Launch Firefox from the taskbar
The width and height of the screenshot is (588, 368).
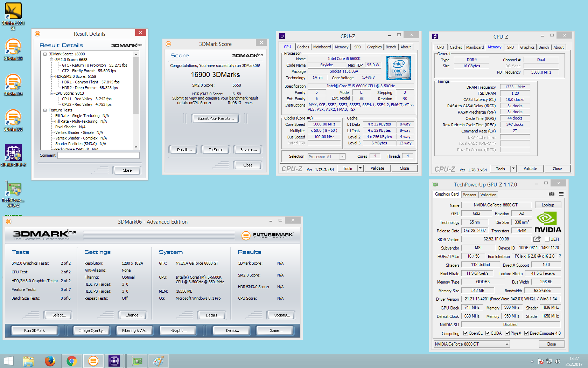coord(50,361)
